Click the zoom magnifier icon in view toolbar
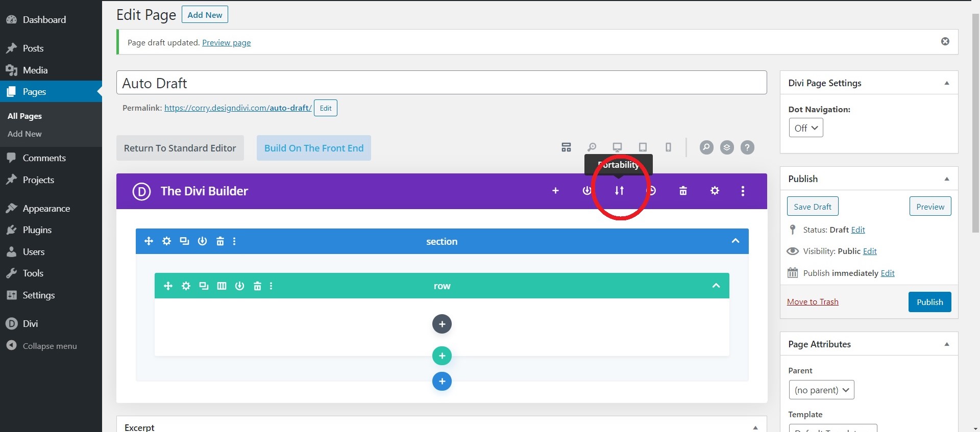 tap(592, 147)
